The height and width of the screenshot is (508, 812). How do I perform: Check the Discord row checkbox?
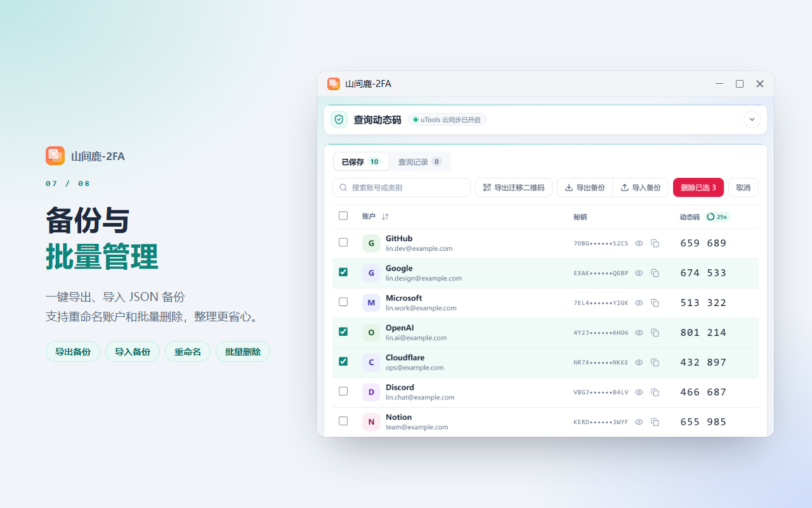coord(343,391)
